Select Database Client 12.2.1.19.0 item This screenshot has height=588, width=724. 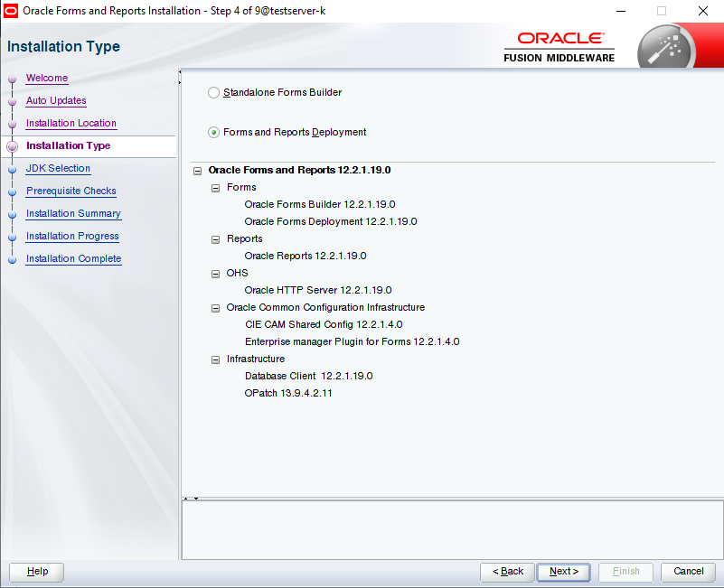coord(308,376)
